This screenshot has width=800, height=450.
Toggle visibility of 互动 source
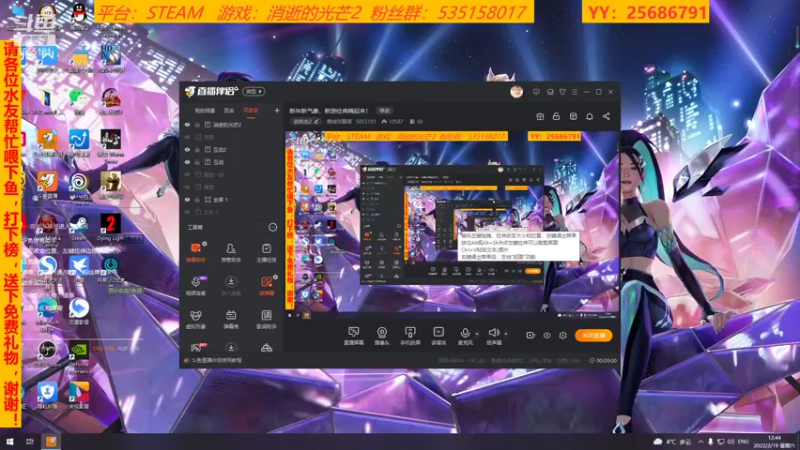187,162
